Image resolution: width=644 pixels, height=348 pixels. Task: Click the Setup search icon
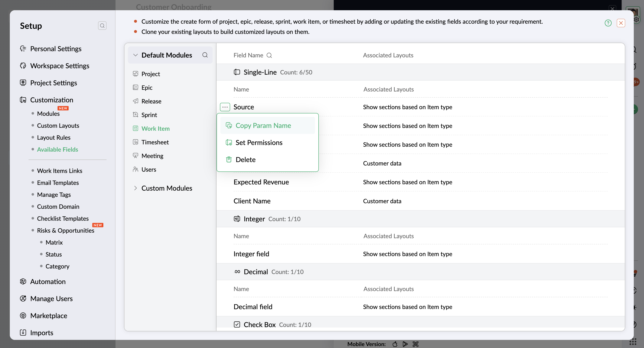pos(102,26)
